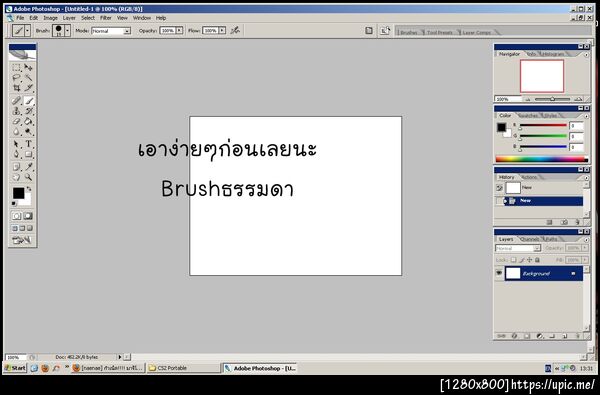Open the layer blend mode dropdown
The height and width of the screenshot is (395, 600).
click(x=536, y=248)
